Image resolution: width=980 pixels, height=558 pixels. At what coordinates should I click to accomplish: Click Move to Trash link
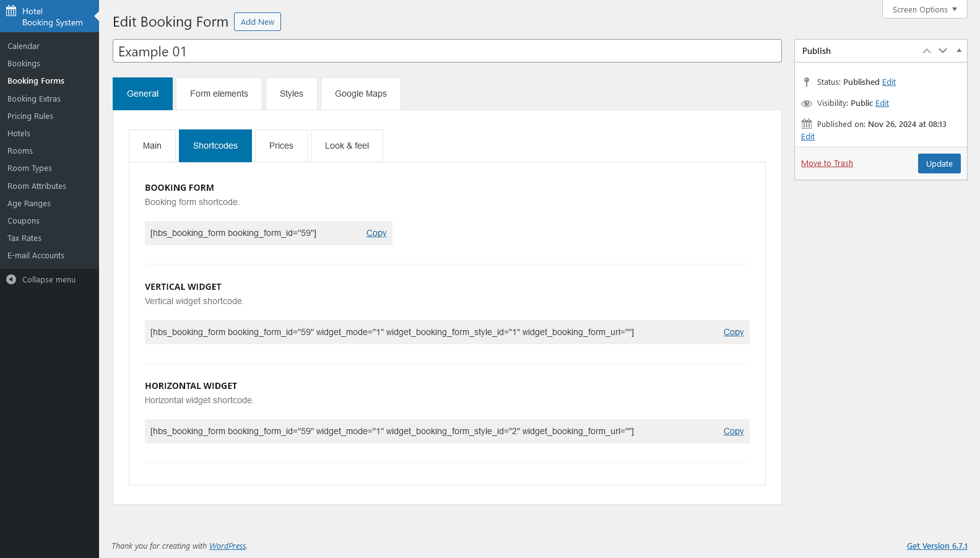click(826, 163)
